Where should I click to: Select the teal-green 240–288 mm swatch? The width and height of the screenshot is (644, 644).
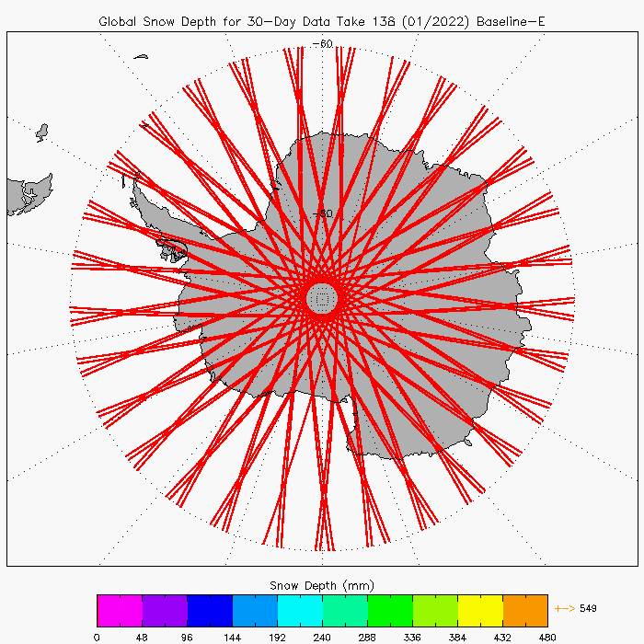click(345, 610)
